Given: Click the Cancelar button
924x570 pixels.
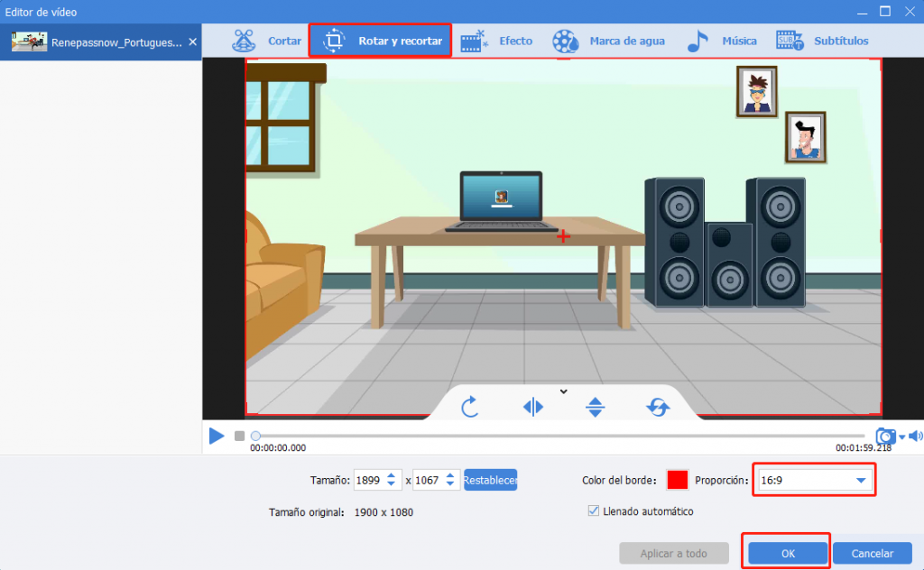Looking at the screenshot, I should point(873,554).
